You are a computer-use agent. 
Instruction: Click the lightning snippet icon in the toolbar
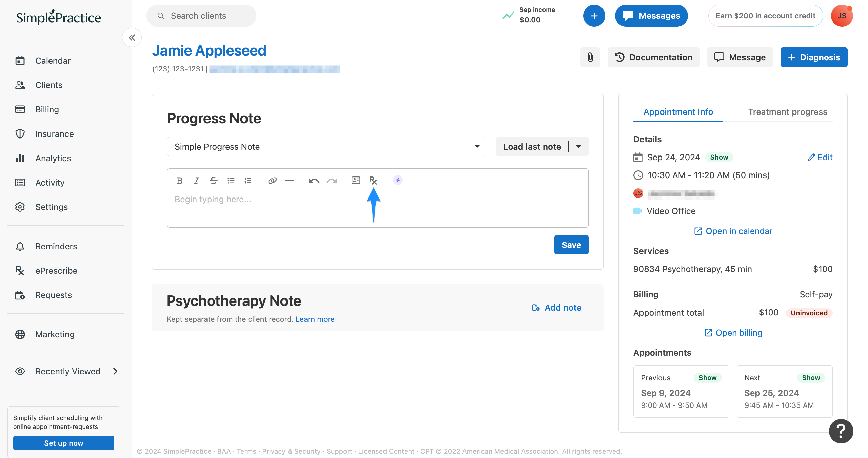(397, 181)
